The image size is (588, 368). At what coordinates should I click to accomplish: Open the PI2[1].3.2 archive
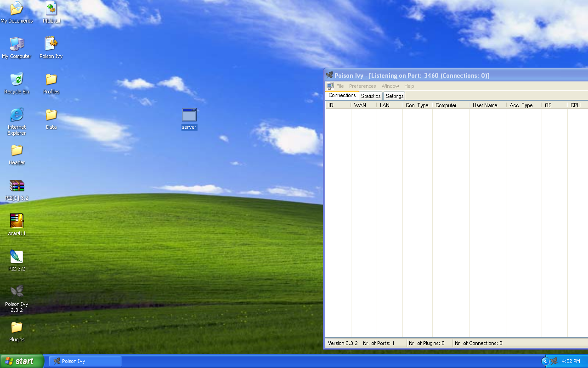point(17,186)
